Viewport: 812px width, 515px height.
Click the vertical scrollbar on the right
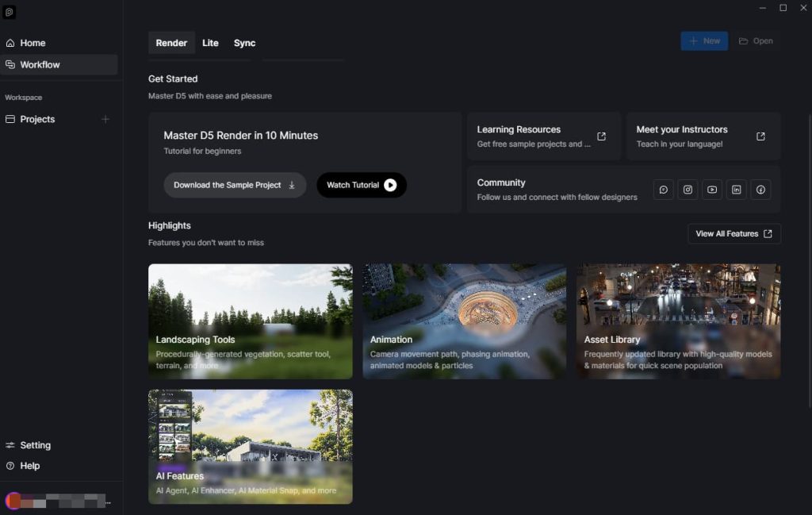tap(810, 262)
